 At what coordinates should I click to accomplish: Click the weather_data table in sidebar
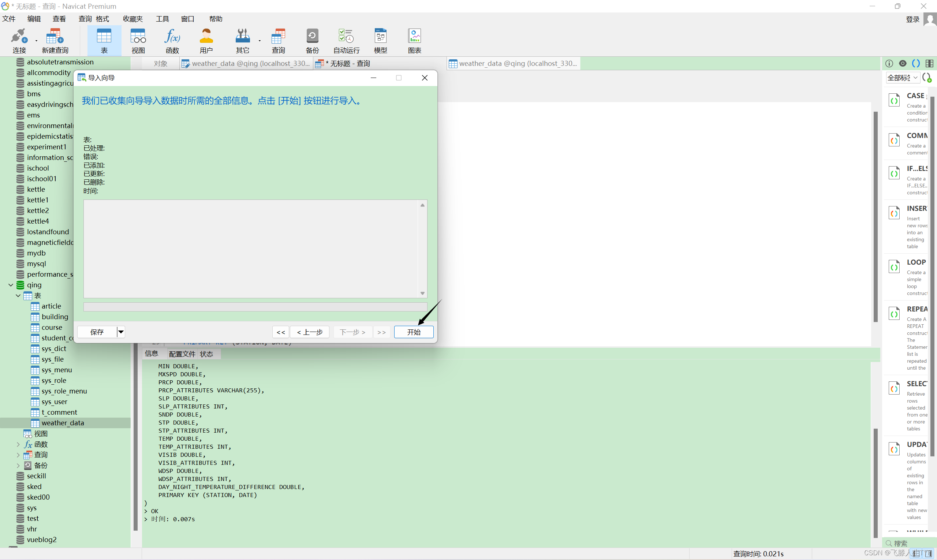coord(63,423)
